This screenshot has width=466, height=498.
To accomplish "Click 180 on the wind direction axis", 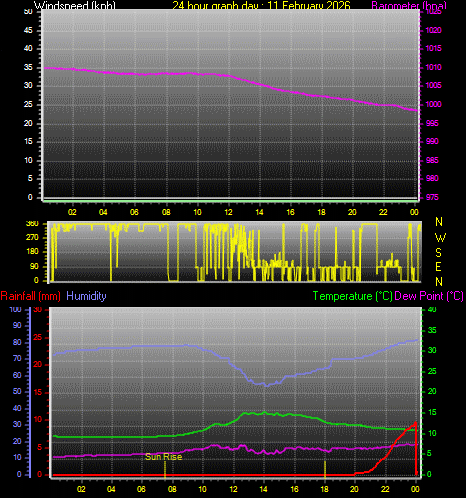I will [x=32, y=252].
